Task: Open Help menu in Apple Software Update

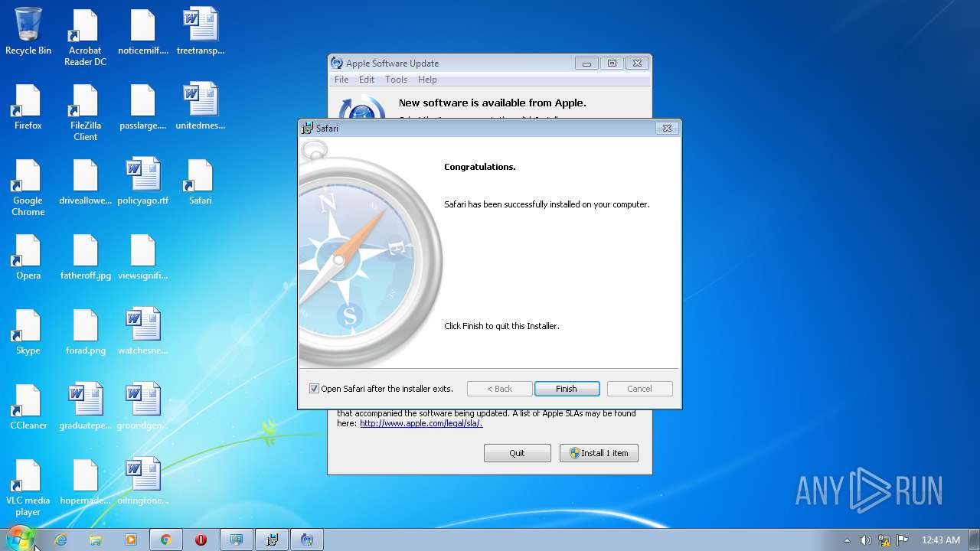Action: pos(427,80)
